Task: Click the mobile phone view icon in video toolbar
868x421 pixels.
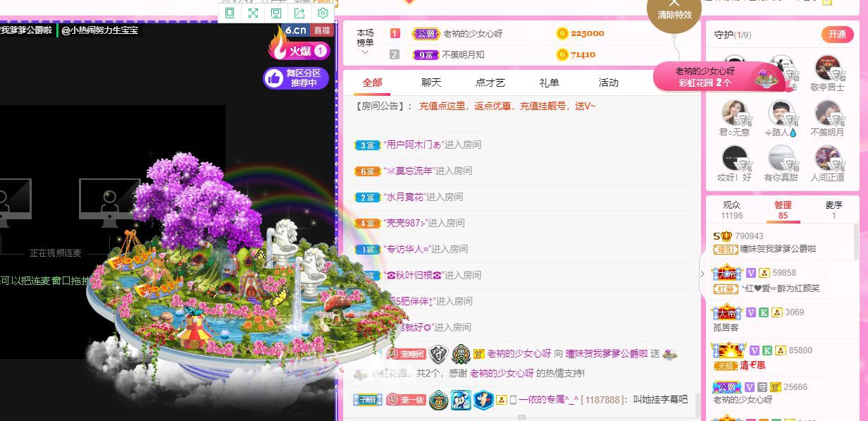Action: [230, 13]
